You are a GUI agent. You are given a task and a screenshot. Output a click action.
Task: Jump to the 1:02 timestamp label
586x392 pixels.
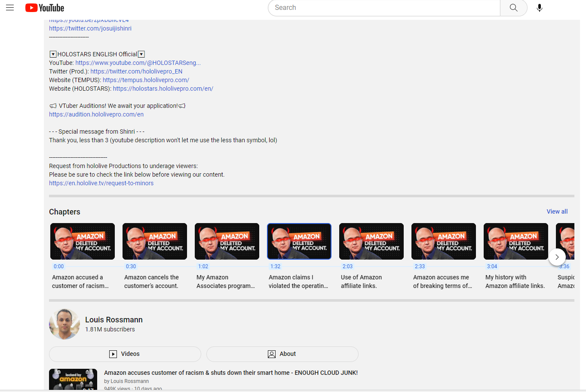203,266
